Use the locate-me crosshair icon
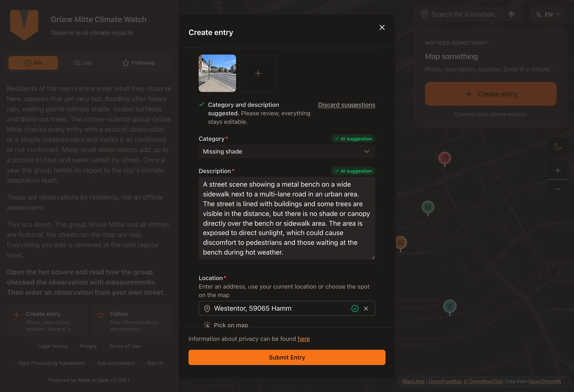This screenshot has width=574, height=392. click(x=512, y=14)
